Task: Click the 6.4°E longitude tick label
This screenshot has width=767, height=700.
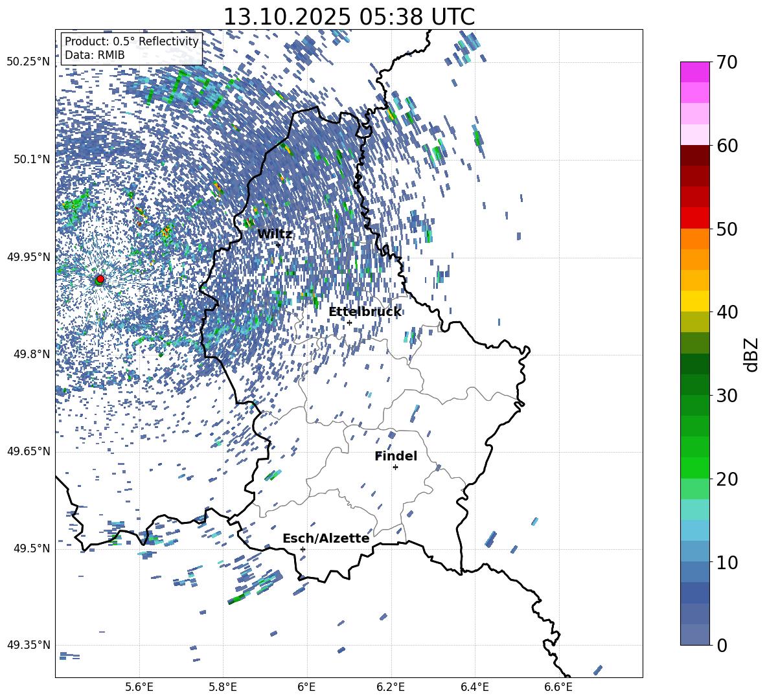Action: tap(474, 688)
